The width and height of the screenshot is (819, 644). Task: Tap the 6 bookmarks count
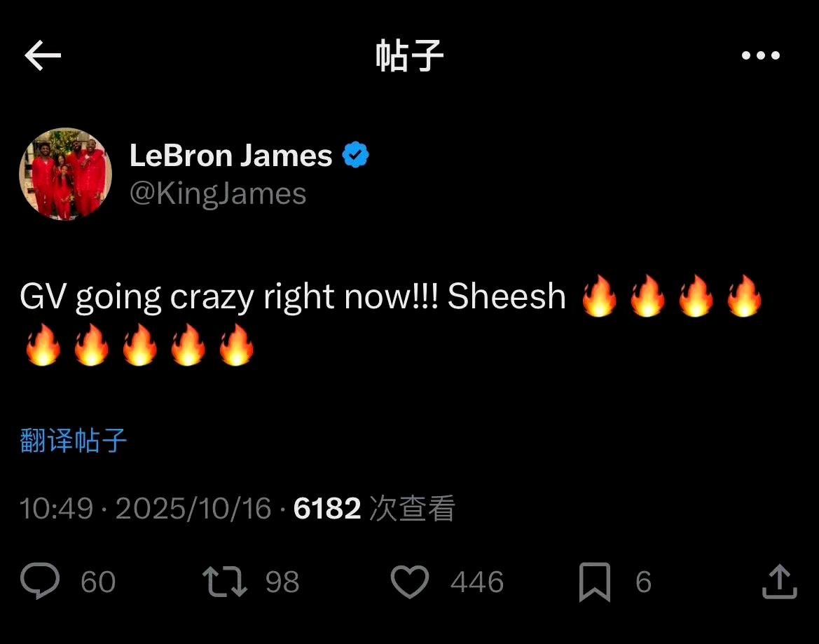pos(643,582)
